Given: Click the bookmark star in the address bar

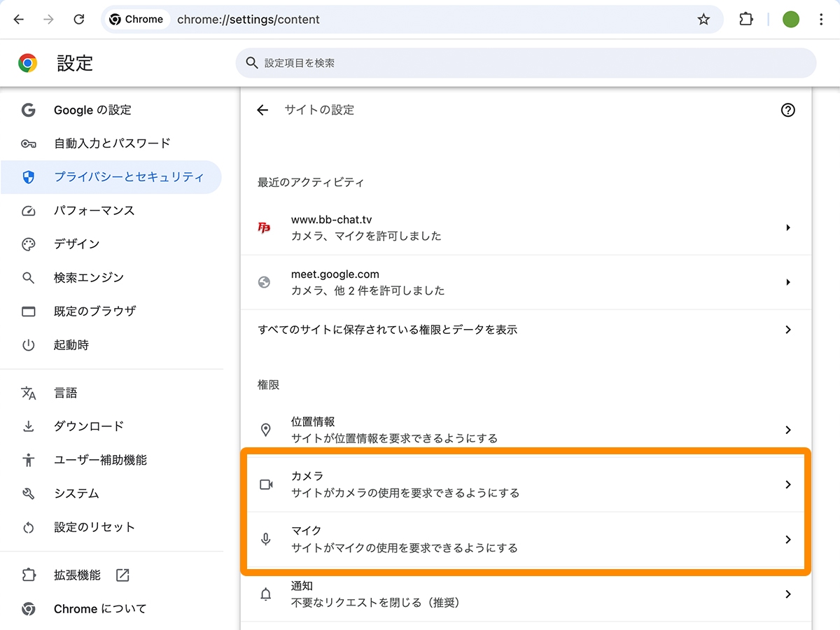Looking at the screenshot, I should (703, 19).
